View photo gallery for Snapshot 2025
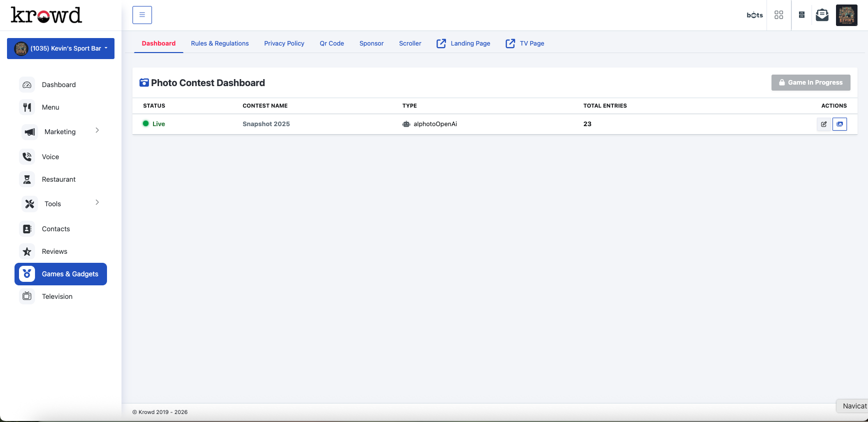 point(839,124)
